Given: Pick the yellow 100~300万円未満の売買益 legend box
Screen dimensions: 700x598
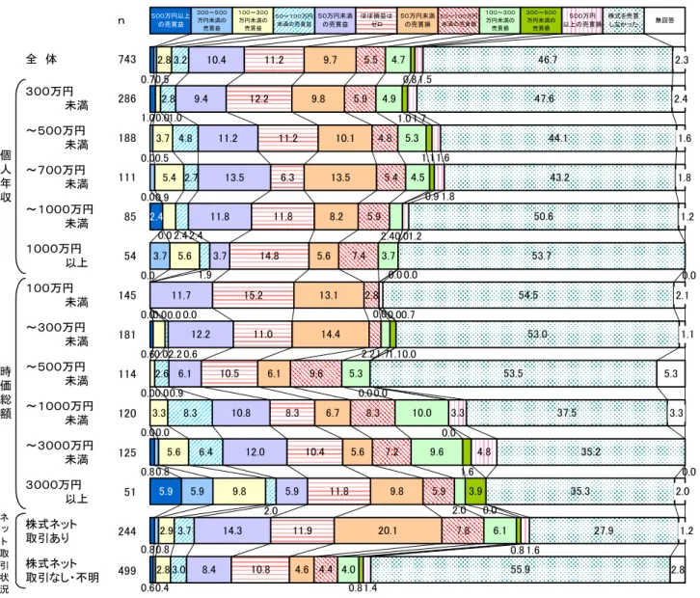Looking at the screenshot, I should 253,20.
